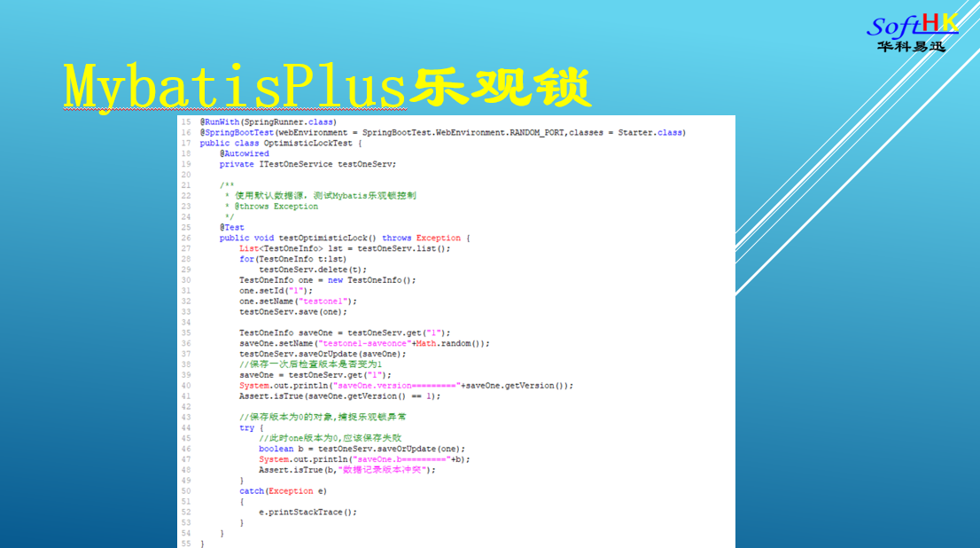Image resolution: width=980 pixels, height=548 pixels.
Task: Click "List<TestOneInfo> lst = testOneServ.list();" line
Action: coord(345,249)
